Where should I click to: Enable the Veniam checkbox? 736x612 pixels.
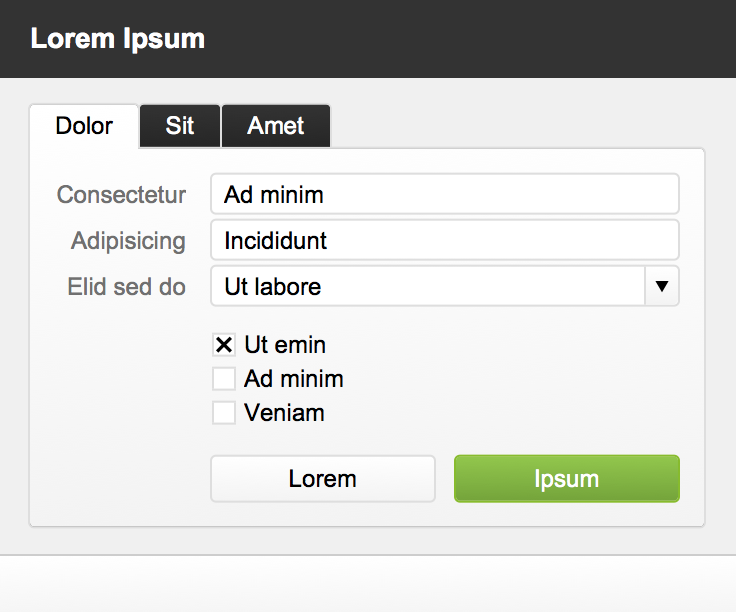[x=224, y=413]
